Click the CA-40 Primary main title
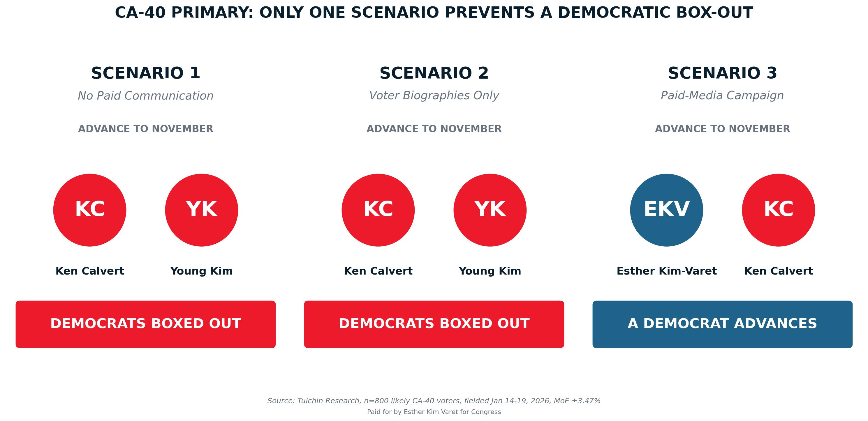Image resolution: width=868 pixels, height=421 pixels. coord(434,13)
